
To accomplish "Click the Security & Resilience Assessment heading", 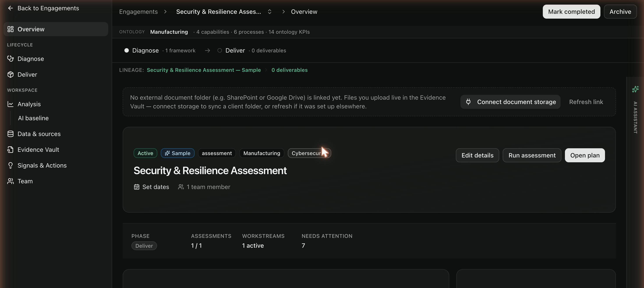I will [x=210, y=170].
